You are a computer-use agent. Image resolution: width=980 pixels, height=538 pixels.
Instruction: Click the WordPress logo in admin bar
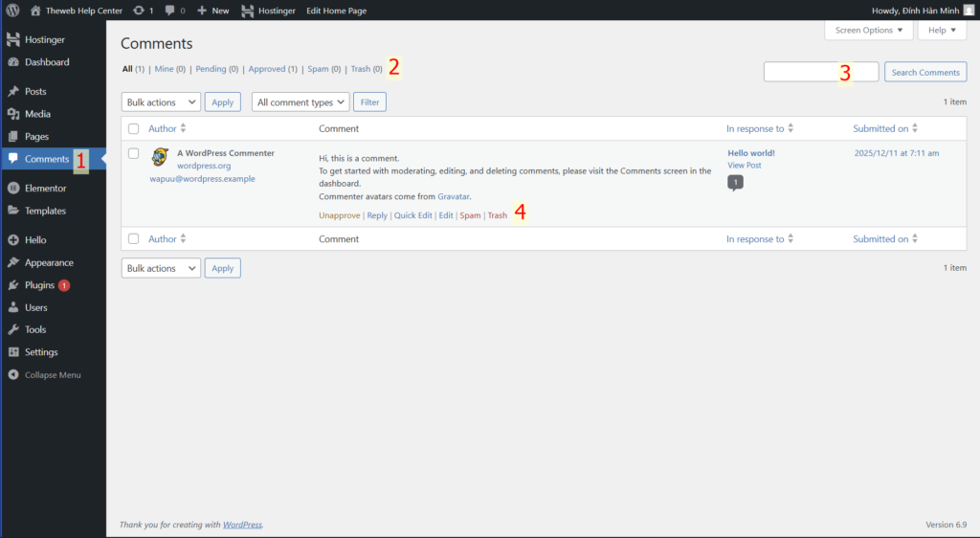tap(13, 11)
